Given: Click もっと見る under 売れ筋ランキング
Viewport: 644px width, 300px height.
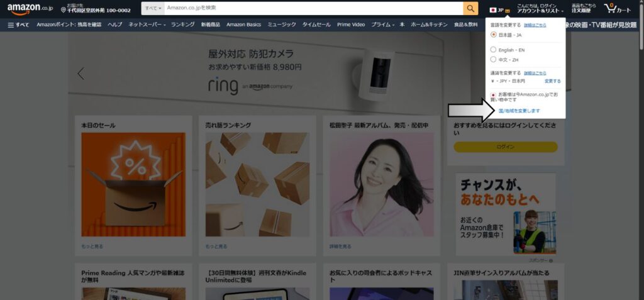Looking at the screenshot, I should coord(216,247).
